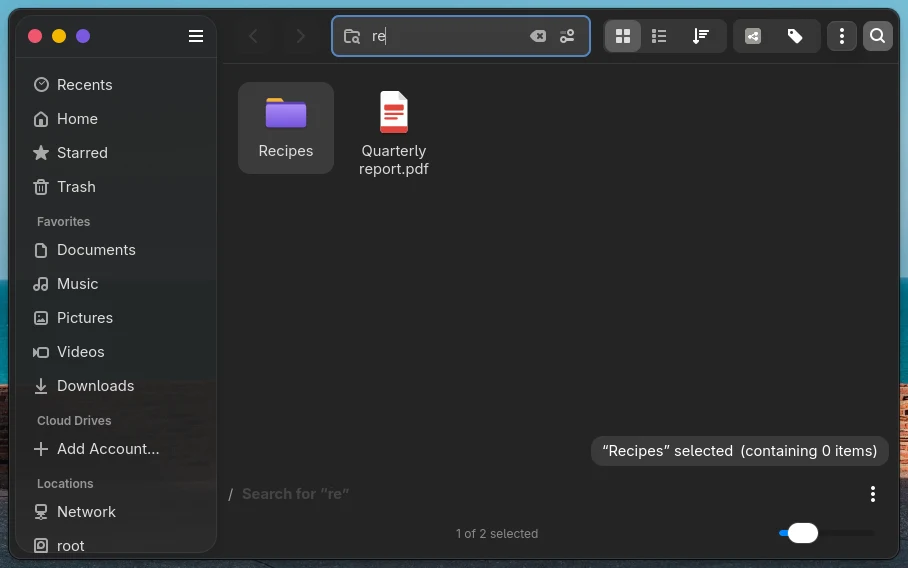Open the Pictures favorite
The height and width of the screenshot is (568, 908).
(116, 318)
